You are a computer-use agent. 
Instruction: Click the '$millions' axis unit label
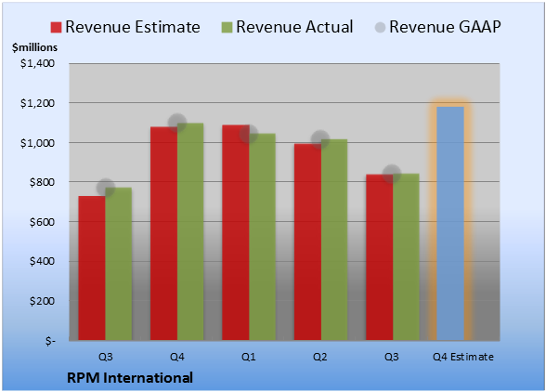point(34,47)
